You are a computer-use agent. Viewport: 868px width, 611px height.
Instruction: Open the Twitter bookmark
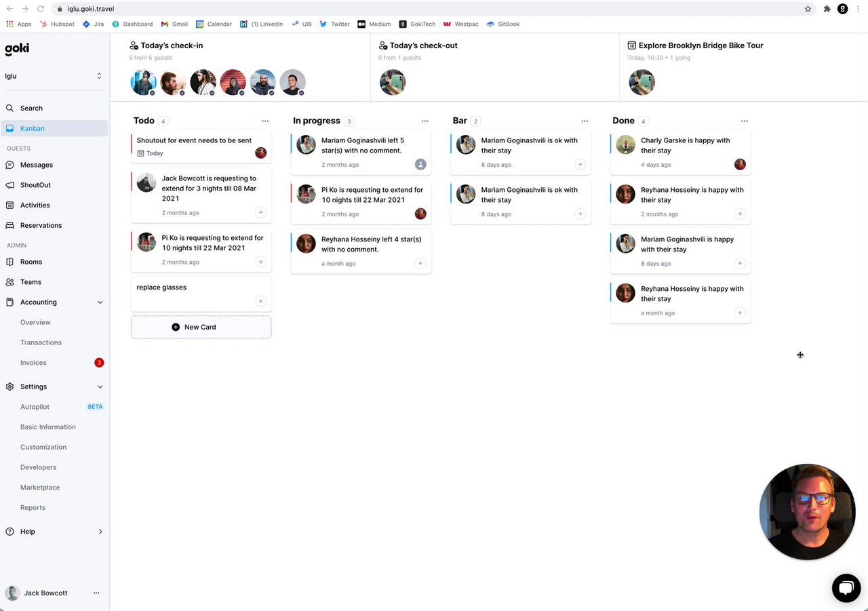pyautogui.click(x=334, y=24)
